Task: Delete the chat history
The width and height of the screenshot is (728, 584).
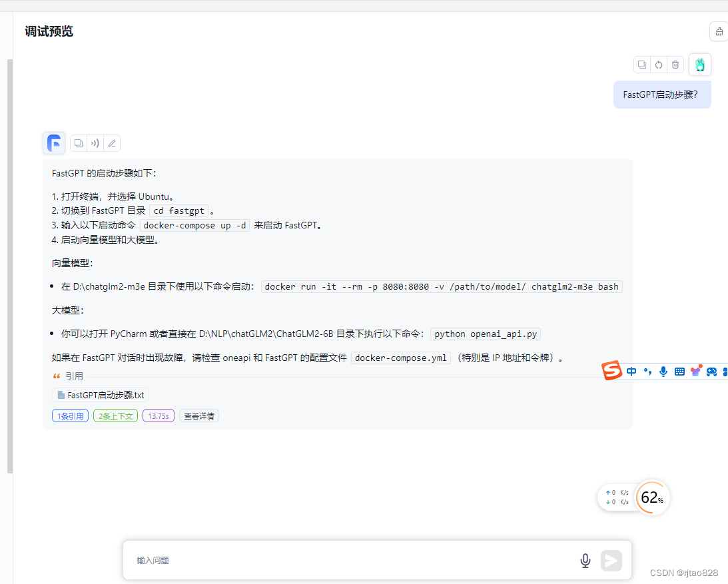Action: pos(675,64)
